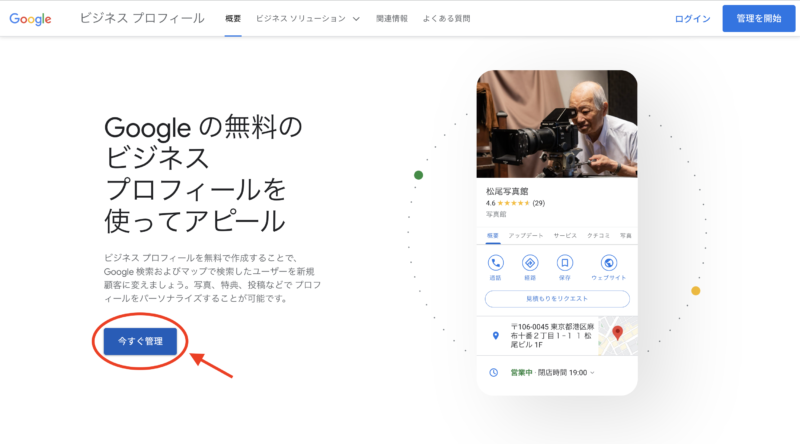
Task: Select アップデート tab in phone mockup
Action: [526, 236]
